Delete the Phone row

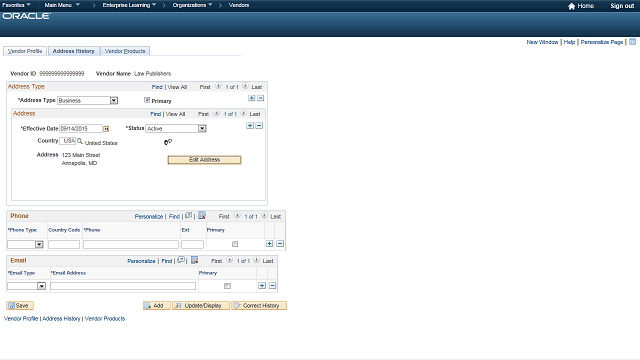(x=280, y=244)
